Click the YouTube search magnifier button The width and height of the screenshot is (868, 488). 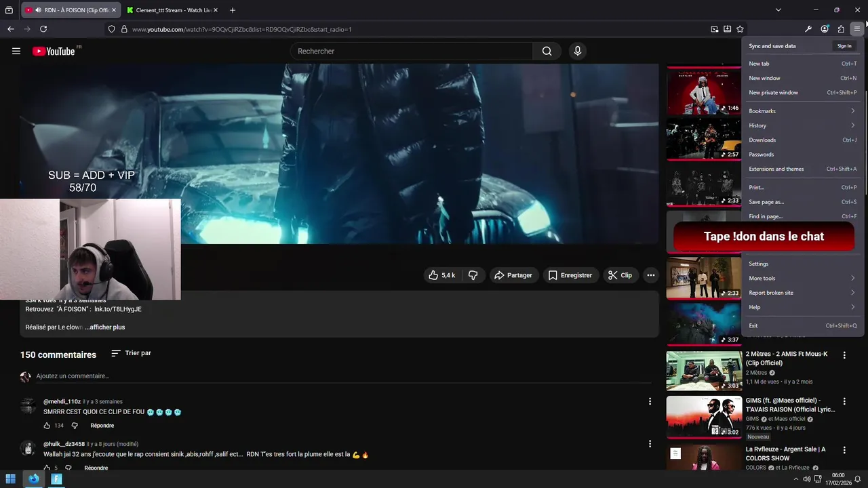(x=547, y=51)
